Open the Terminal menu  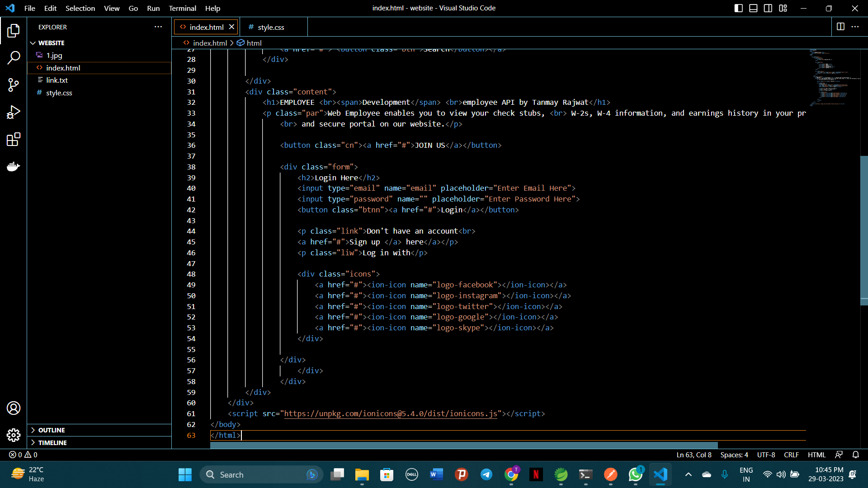coord(182,8)
